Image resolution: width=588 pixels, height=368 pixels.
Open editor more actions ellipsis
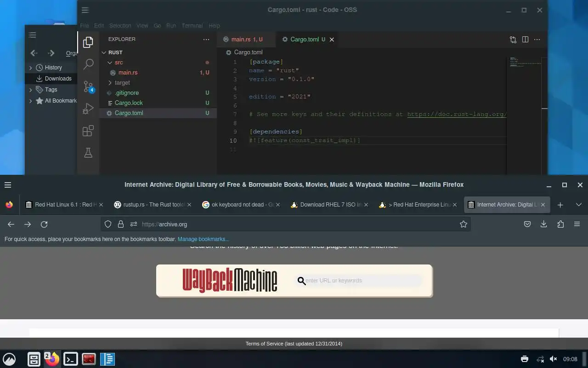coord(537,40)
